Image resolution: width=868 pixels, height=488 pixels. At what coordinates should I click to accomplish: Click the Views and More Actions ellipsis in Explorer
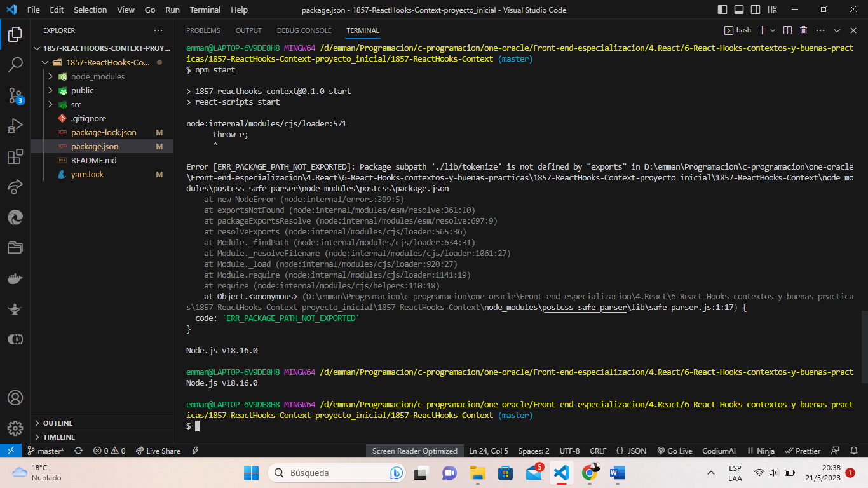[x=158, y=30]
